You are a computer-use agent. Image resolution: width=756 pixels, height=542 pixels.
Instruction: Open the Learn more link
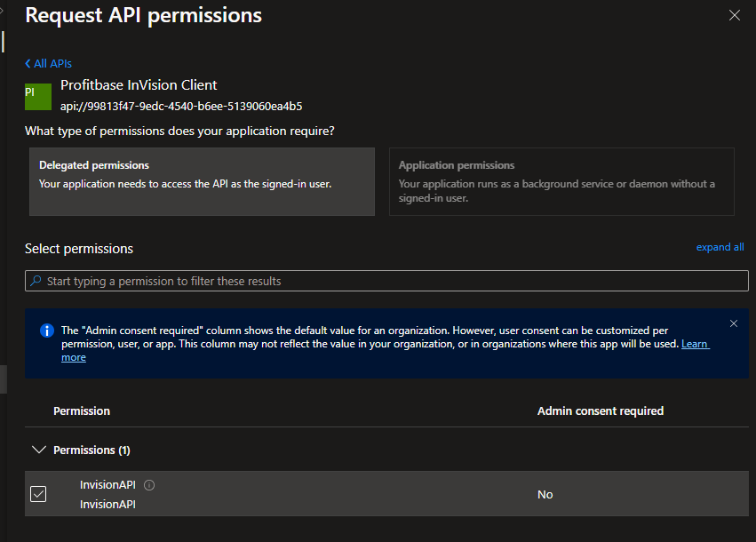click(x=74, y=357)
